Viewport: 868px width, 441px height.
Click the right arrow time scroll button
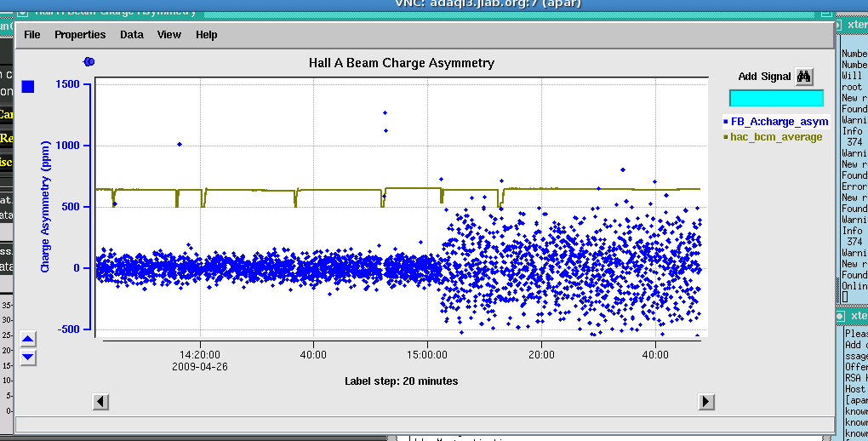point(706,401)
